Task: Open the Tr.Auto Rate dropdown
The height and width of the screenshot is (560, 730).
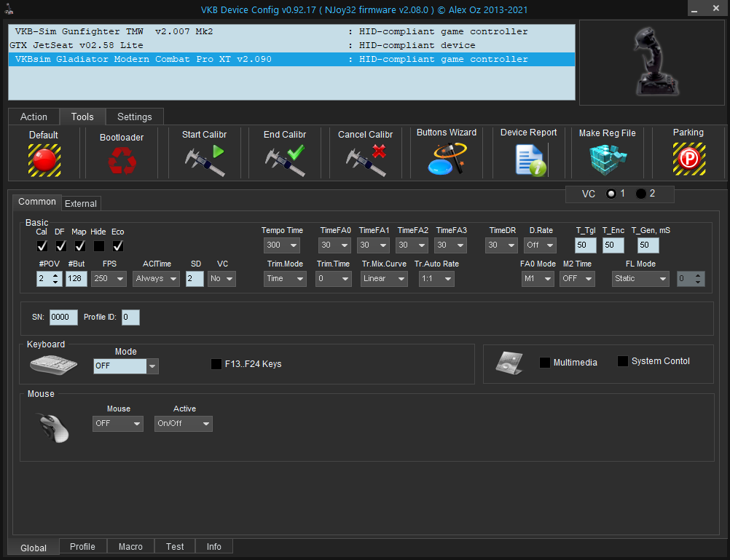Action: pos(436,279)
